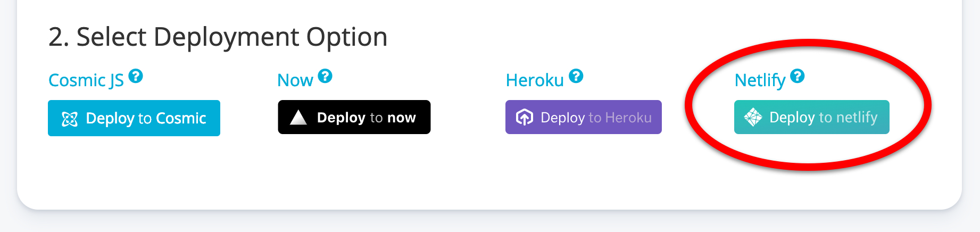The height and width of the screenshot is (232, 980).
Task: Open the Netlify heading link
Action: click(760, 80)
